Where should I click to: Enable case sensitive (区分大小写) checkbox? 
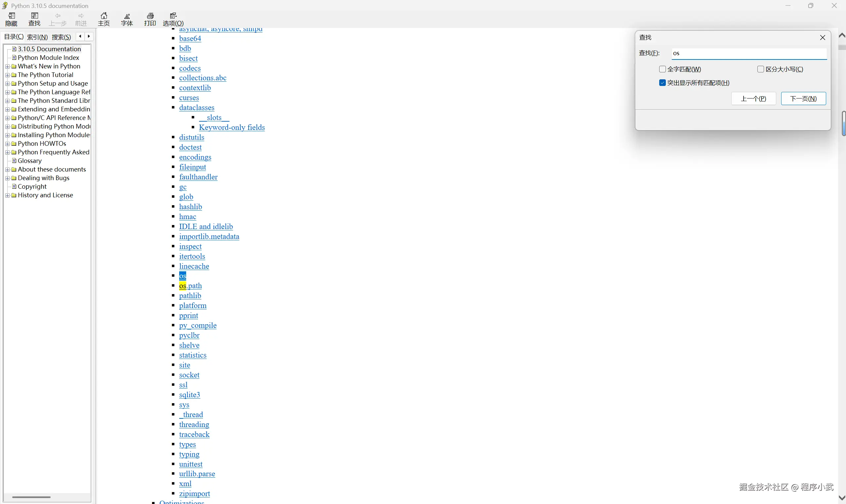(x=760, y=69)
